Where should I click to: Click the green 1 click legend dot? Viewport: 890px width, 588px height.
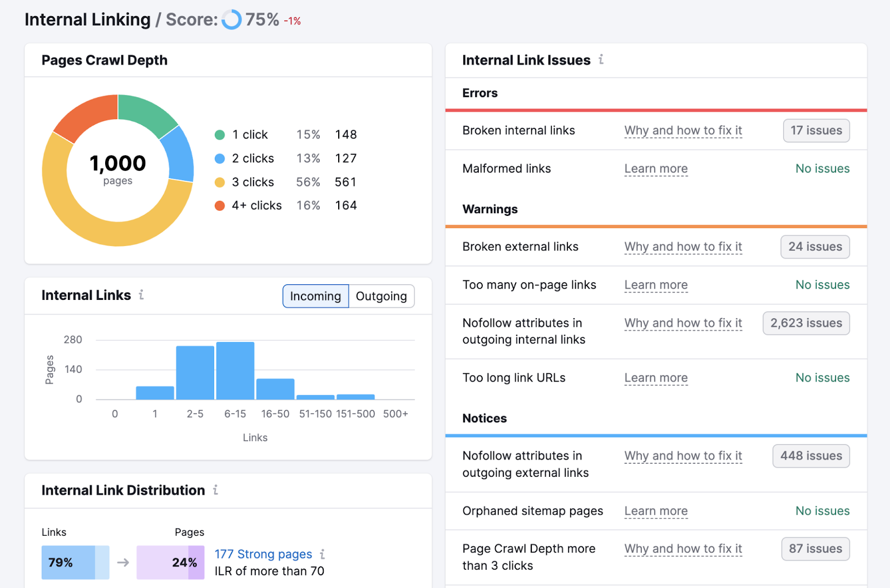coord(220,135)
